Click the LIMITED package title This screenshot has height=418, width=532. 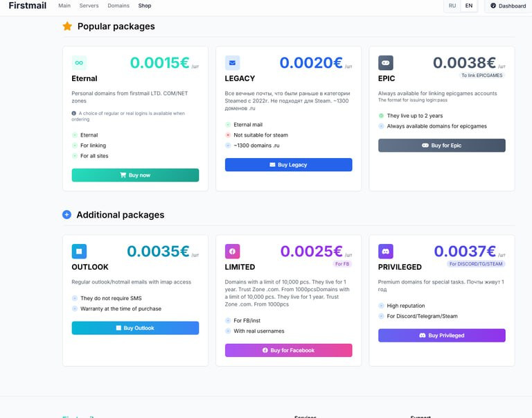[x=240, y=267]
